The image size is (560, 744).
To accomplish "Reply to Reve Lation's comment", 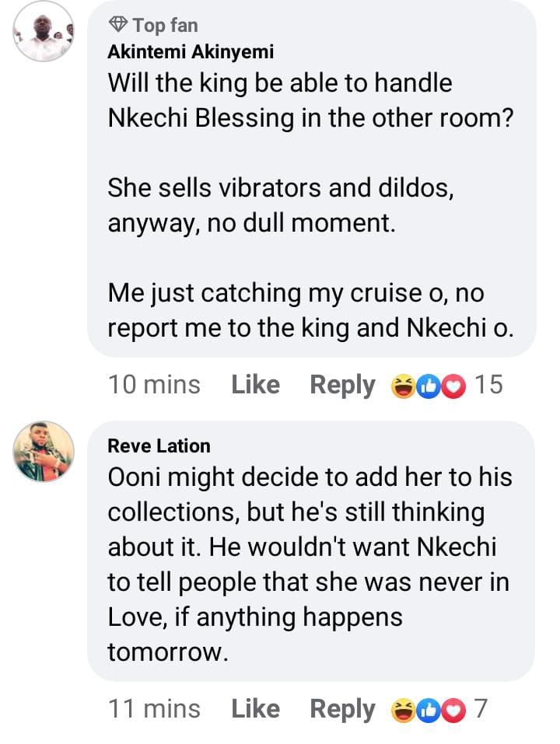I will point(342,709).
